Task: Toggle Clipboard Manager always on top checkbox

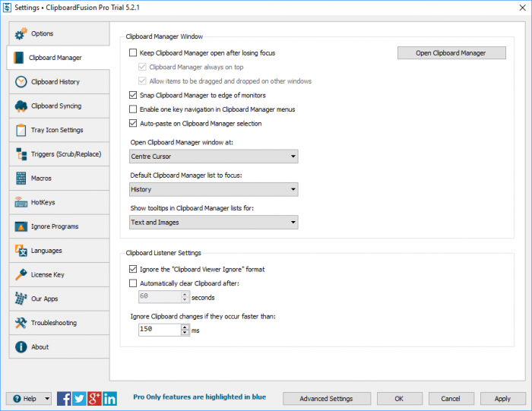Action: coord(143,67)
